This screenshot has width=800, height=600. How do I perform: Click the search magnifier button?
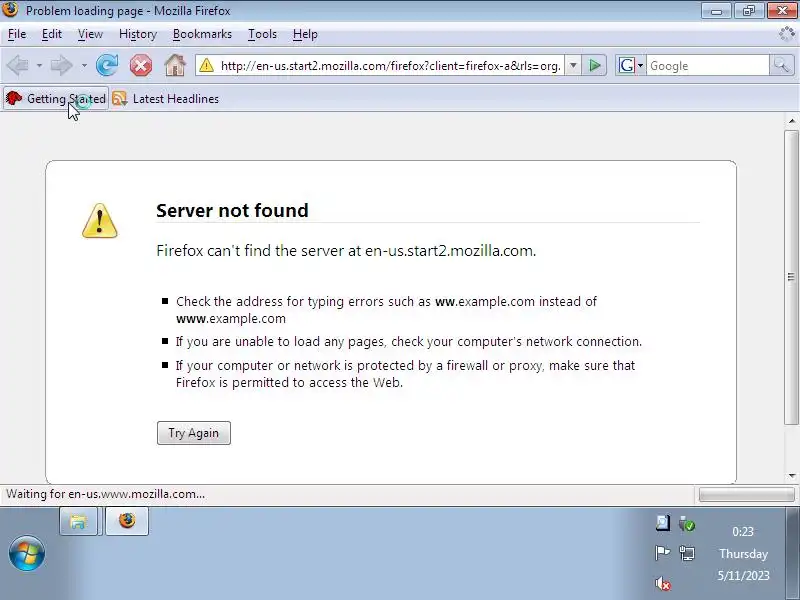782,65
